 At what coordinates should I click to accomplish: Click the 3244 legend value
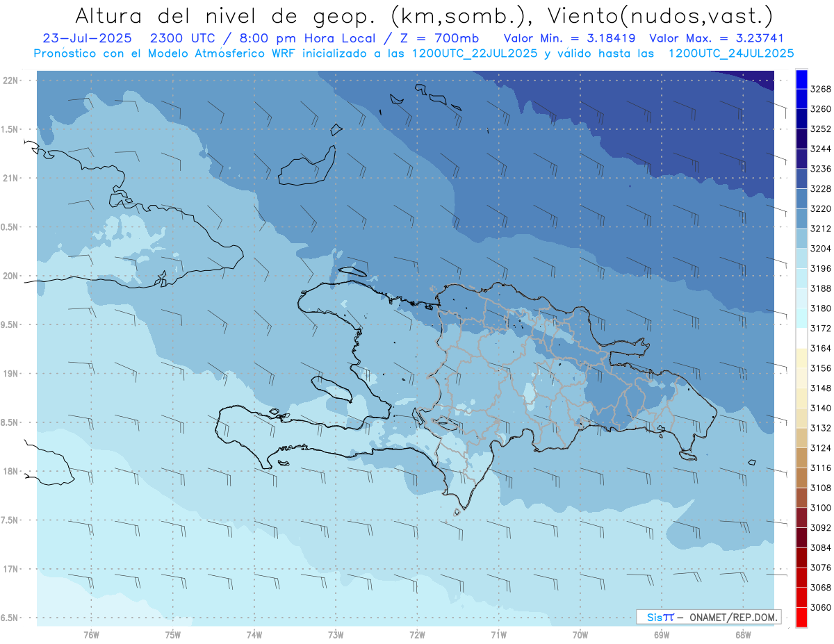pyautogui.click(x=821, y=149)
